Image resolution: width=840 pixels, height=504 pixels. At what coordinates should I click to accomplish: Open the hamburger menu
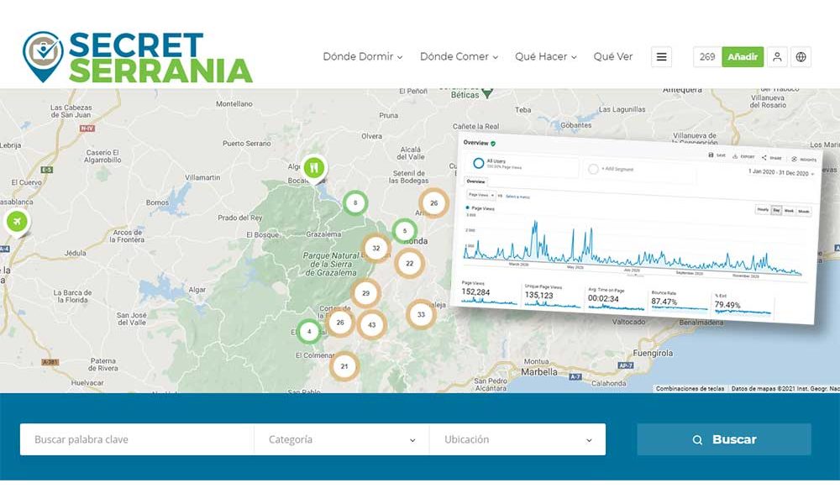click(662, 57)
